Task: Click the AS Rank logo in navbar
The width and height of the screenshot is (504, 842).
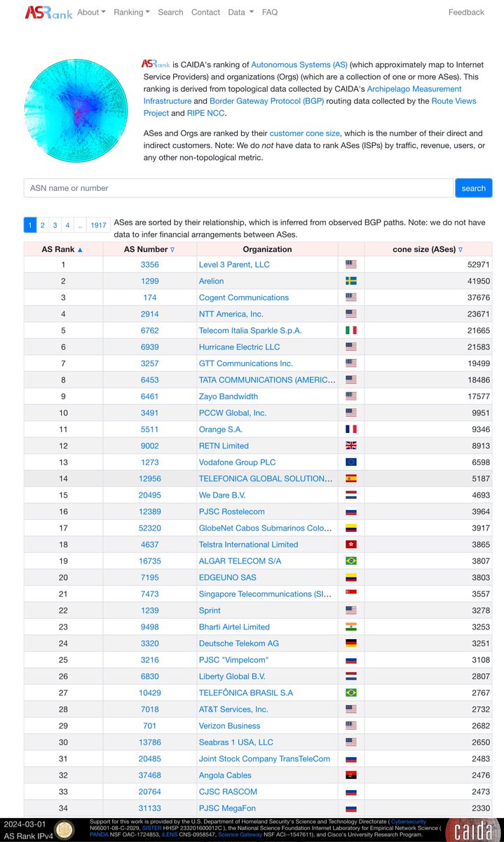Action: [48, 12]
